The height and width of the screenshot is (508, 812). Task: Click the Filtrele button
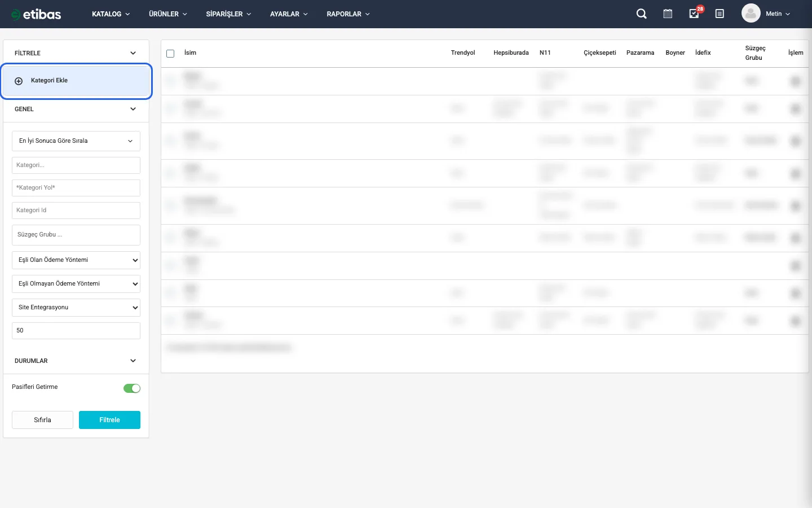point(109,420)
